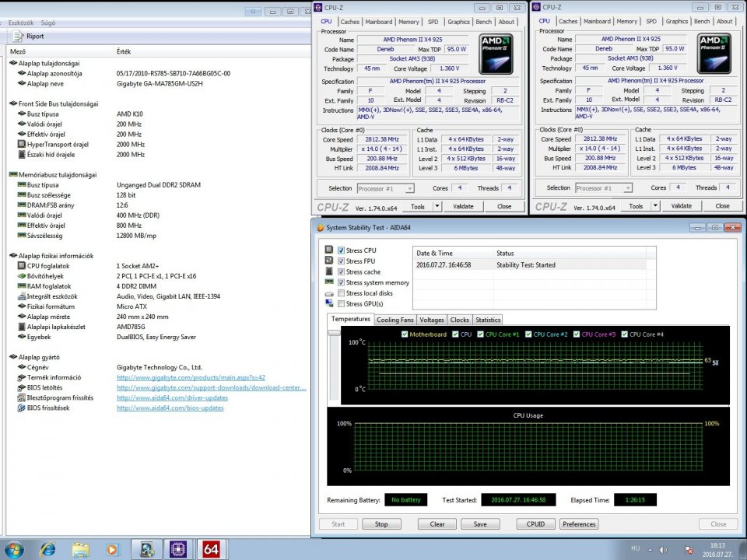Image resolution: width=747 pixels, height=560 pixels.
Task: Switch to the Voltages tab
Action: (432, 320)
